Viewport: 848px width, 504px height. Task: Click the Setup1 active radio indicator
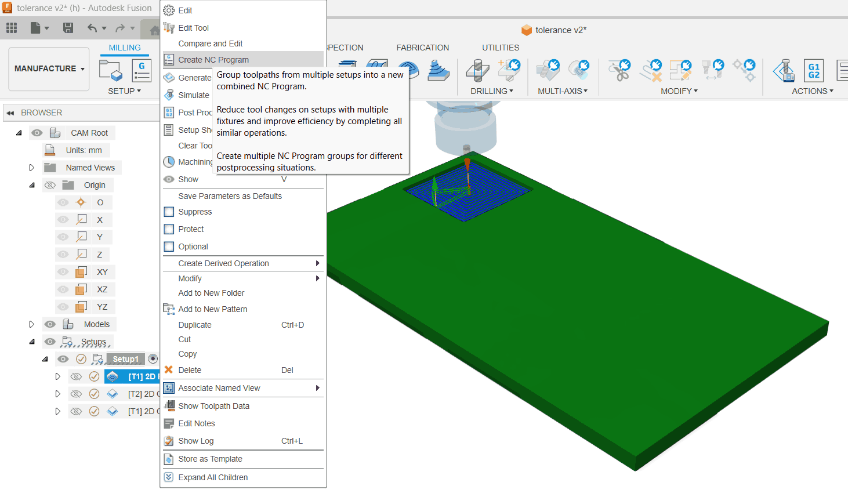[153, 359]
